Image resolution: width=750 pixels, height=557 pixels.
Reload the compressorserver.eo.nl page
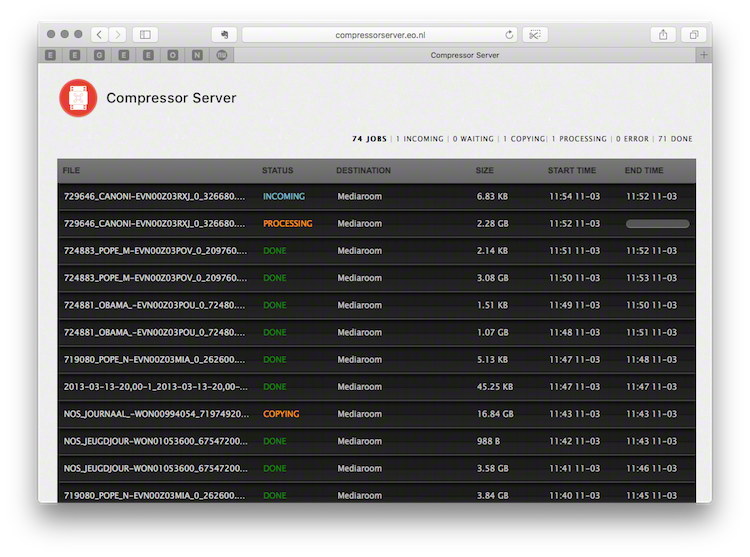[x=509, y=34]
